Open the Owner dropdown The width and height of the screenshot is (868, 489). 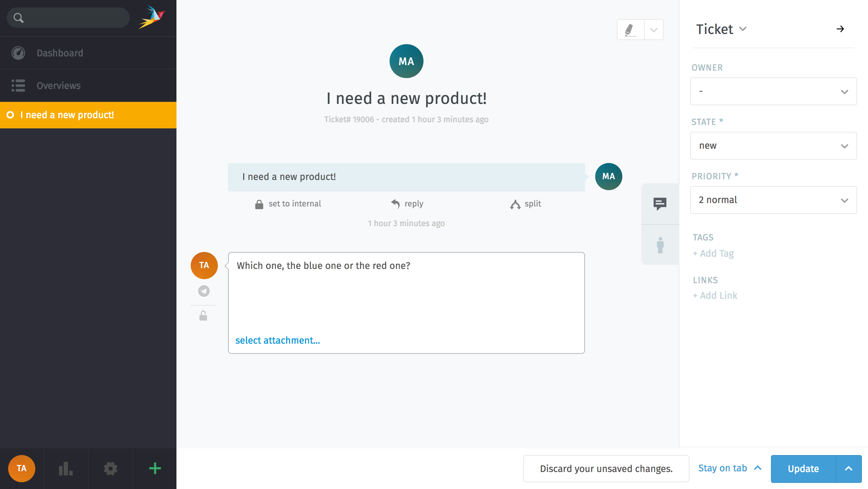click(x=773, y=91)
